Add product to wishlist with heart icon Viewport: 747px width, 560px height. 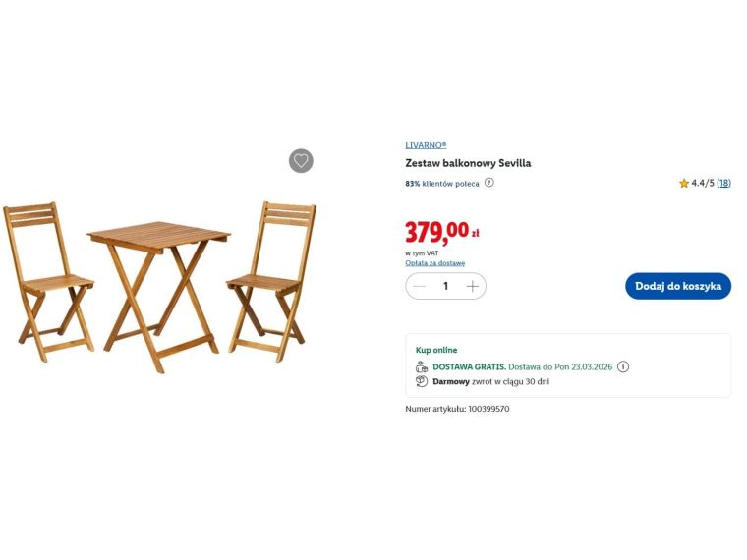tap(301, 161)
